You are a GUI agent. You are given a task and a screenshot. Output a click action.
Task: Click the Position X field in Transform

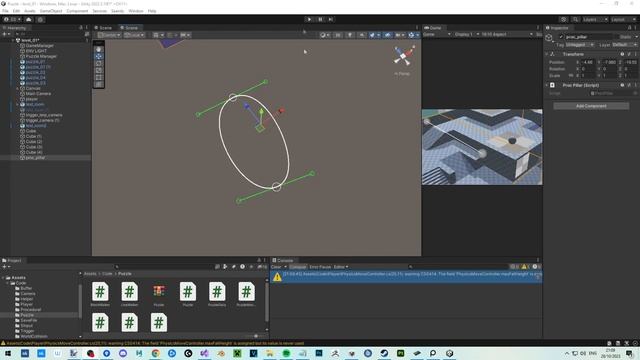587,62
